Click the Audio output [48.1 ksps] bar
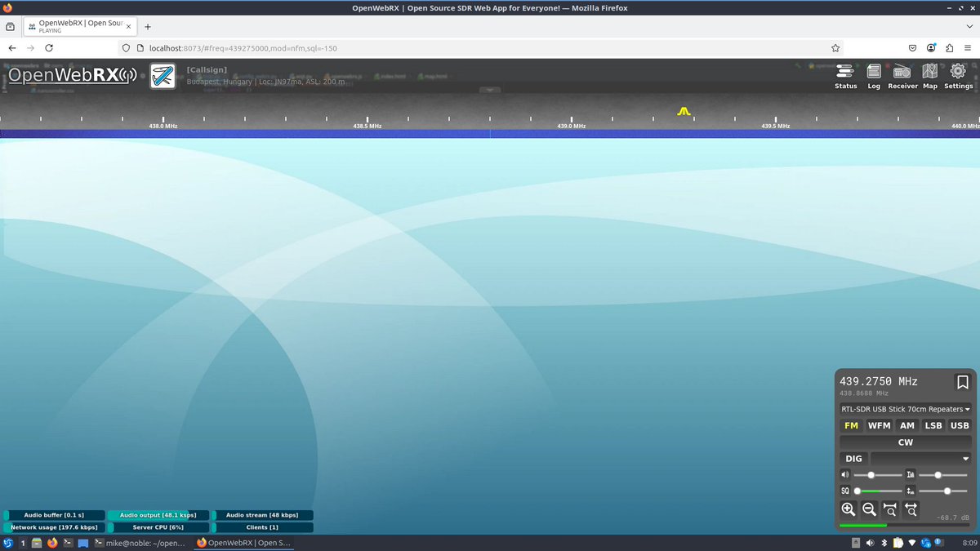 [158, 515]
